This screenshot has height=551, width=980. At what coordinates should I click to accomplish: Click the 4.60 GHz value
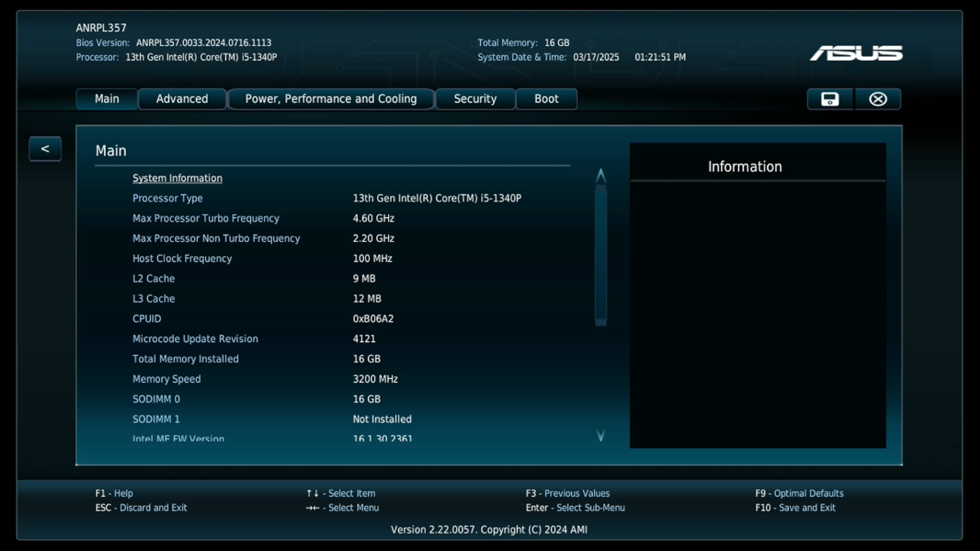(373, 218)
